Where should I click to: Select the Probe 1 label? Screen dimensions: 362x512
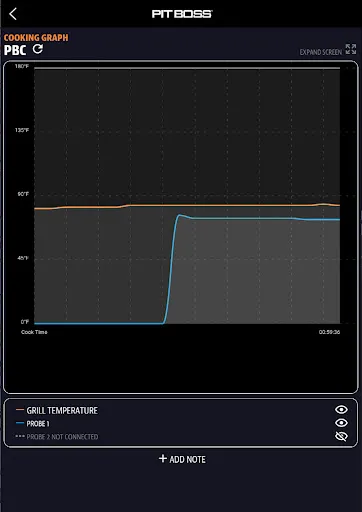[x=38, y=424]
